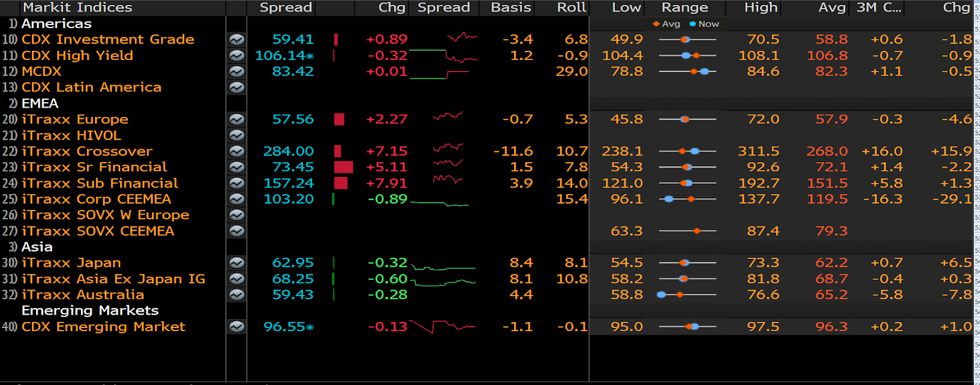Select iTraxx Sr Financial index

pos(94,166)
